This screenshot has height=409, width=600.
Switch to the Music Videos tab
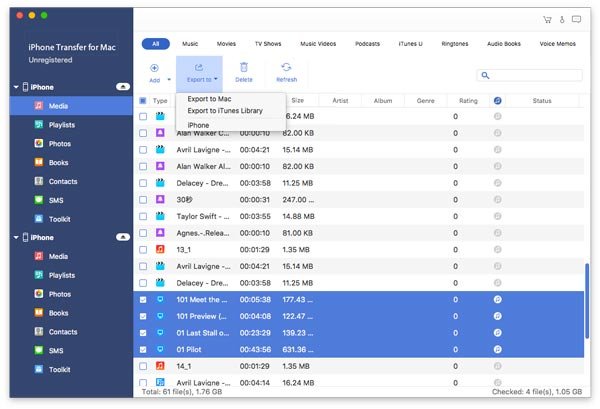318,44
